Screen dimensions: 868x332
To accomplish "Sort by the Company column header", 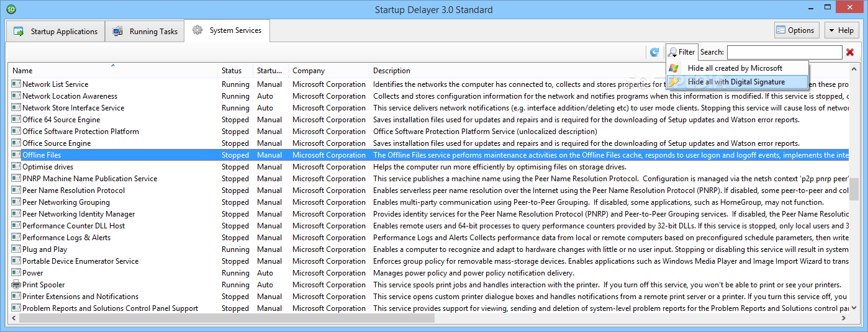I will [x=328, y=70].
